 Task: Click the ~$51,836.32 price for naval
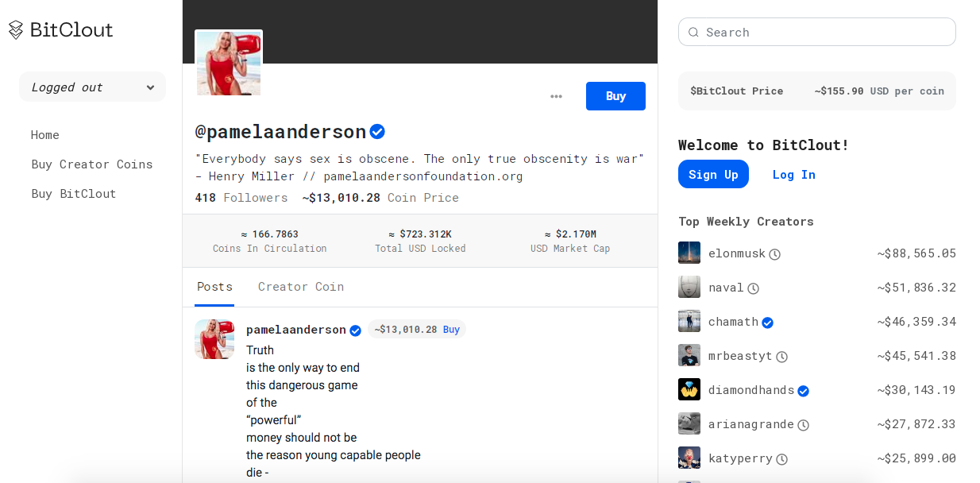tap(916, 288)
